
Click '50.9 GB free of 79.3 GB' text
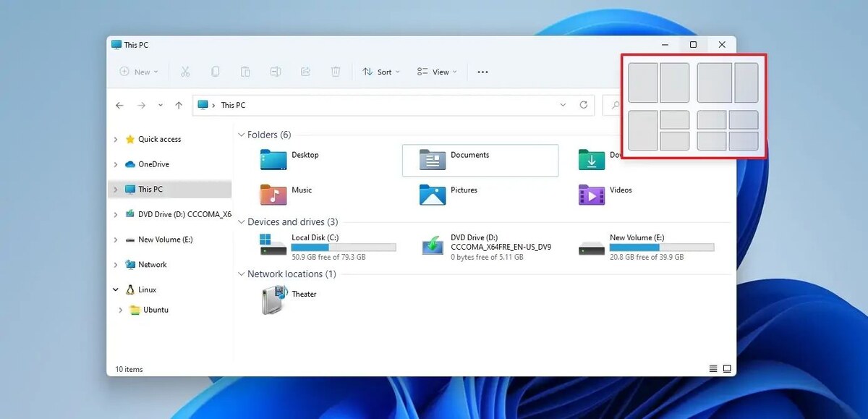click(x=328, y=257)
